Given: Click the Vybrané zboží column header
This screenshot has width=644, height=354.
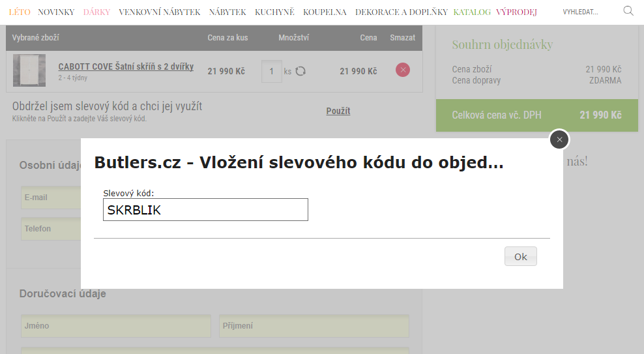Looking at the screenshot, I should [35, 37].
